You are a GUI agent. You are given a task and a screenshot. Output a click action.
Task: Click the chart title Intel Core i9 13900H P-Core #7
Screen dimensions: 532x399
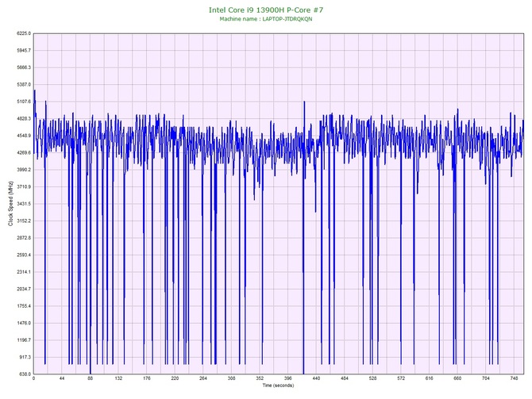[266, 10]
